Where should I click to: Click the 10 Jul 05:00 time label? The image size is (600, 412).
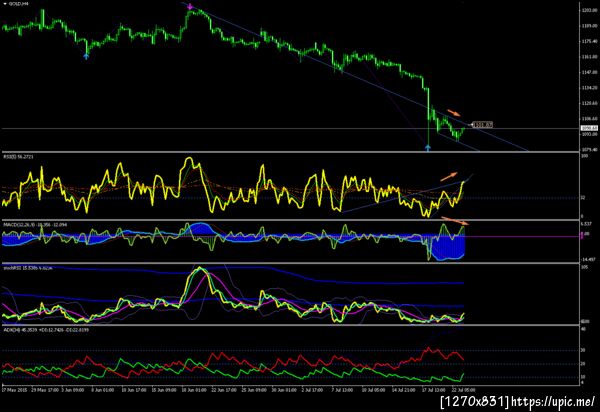[x=373, y=390]
